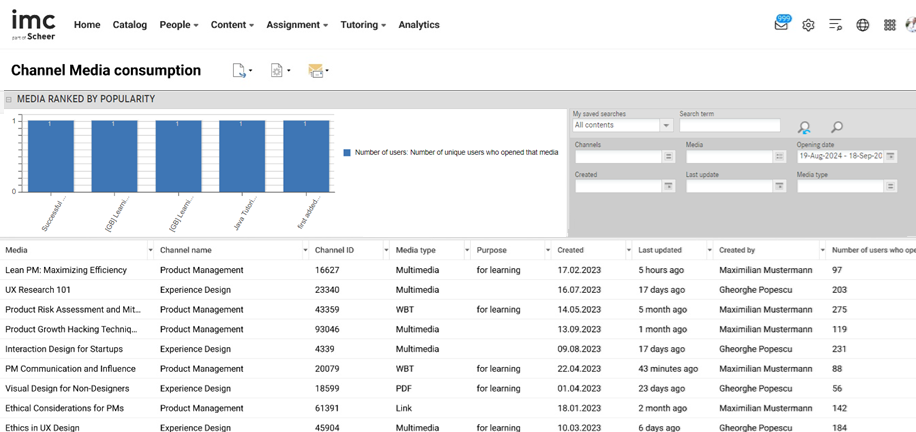The image size is (916, 432).
Task: Click the Search term input field
Action: [x=729, y=126]
